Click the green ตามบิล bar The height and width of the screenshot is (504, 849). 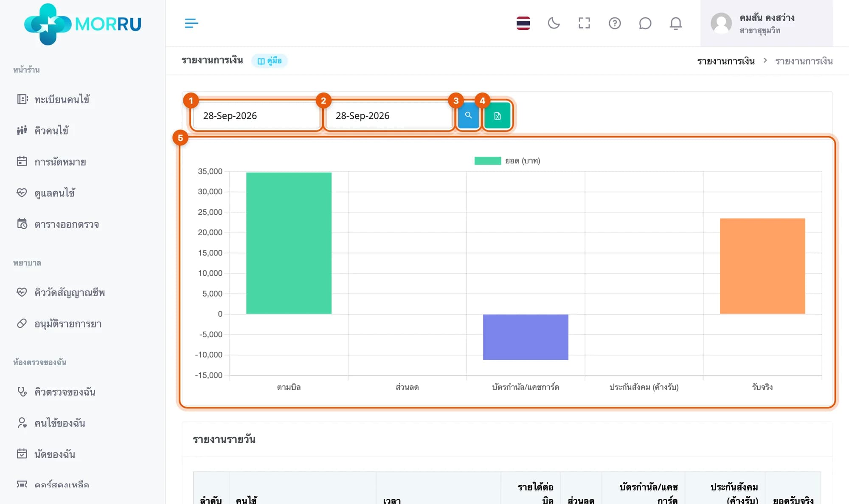click(x=289, y=243)
